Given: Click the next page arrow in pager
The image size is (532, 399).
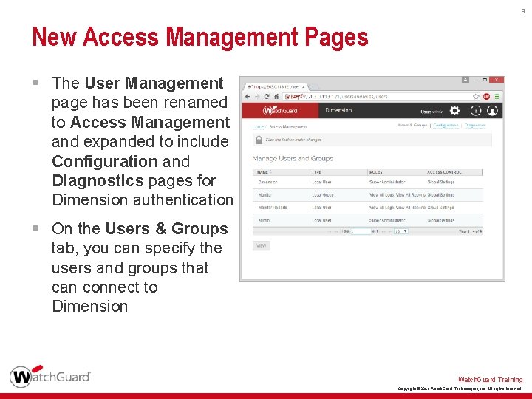Looking at the screenshot, I should click(382, 231).
